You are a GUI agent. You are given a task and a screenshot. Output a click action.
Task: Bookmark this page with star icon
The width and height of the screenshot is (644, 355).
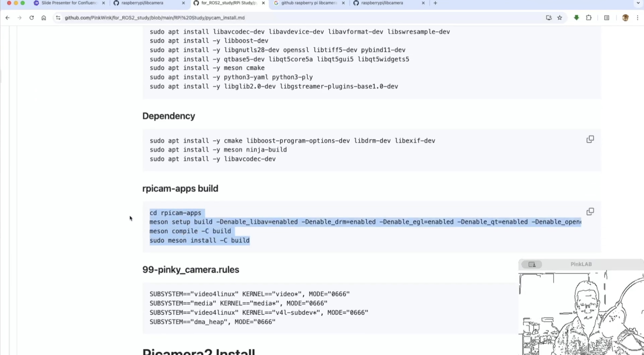tap(560, 18)
